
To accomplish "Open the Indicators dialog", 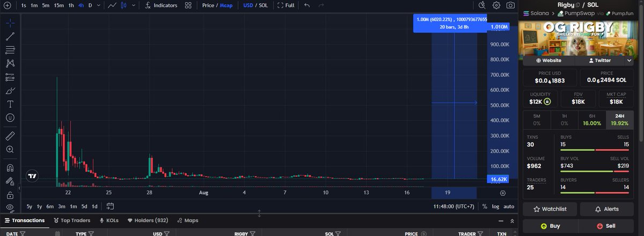I will point(161,5).
